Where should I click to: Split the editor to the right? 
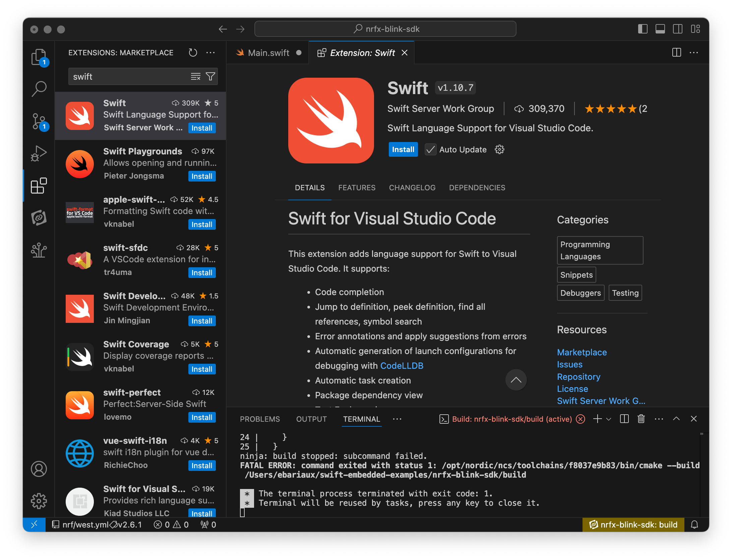(x=677, y=53)
